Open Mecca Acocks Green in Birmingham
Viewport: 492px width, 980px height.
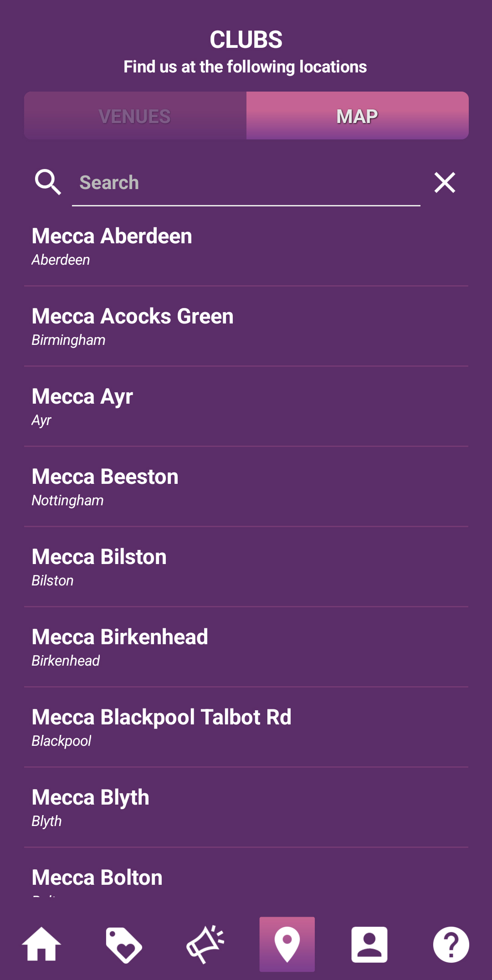(246, 327)
